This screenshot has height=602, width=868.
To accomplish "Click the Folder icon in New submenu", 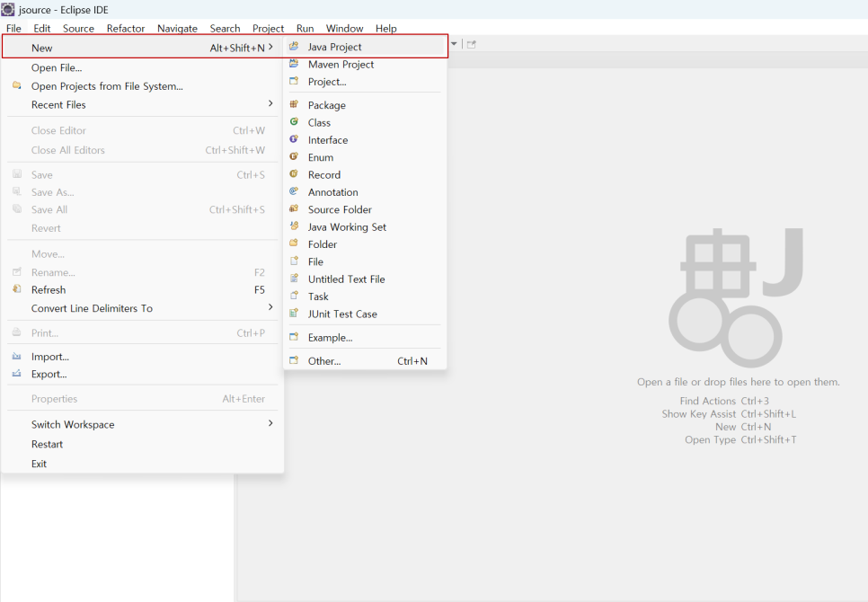I will pos(294,243).
